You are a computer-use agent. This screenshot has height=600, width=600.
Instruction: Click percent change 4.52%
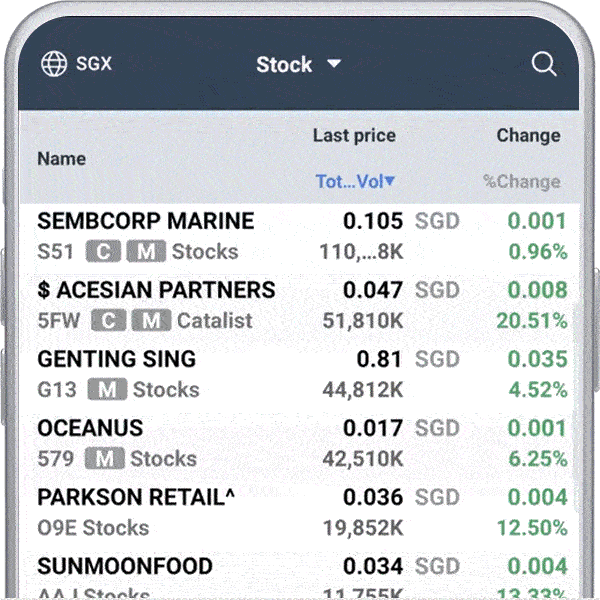[x=538, y=390]
